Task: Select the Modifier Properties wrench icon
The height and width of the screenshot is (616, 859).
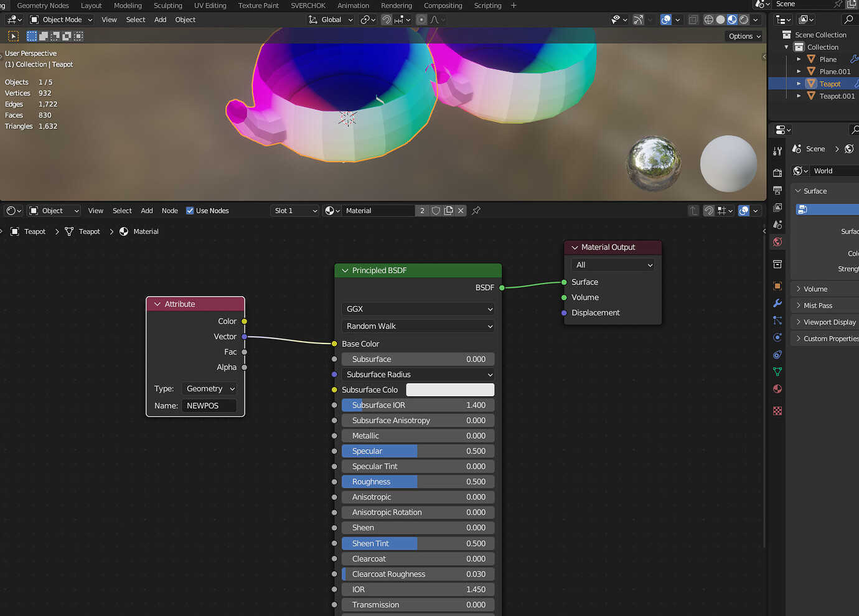Action: click(777, 304)
